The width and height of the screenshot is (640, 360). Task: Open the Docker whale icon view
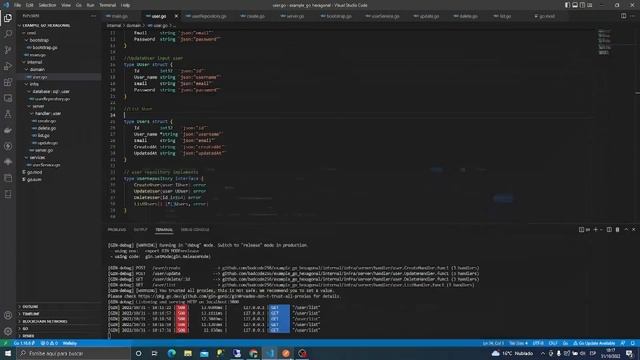pyautogui.click(x=8, y=130)
